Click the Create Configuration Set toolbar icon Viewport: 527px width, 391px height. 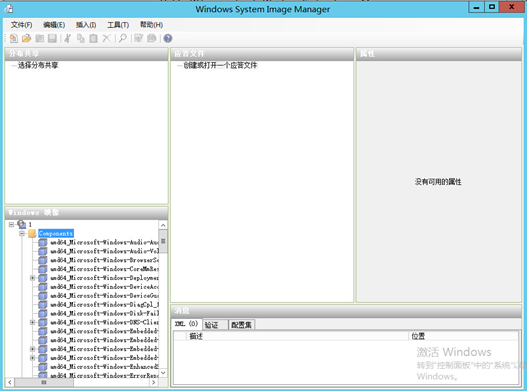tap(152, 38)
